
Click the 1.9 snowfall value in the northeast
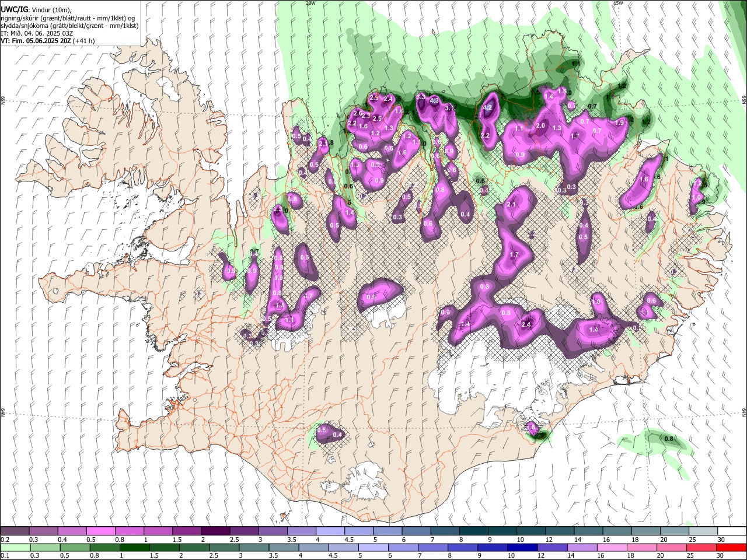620,123
